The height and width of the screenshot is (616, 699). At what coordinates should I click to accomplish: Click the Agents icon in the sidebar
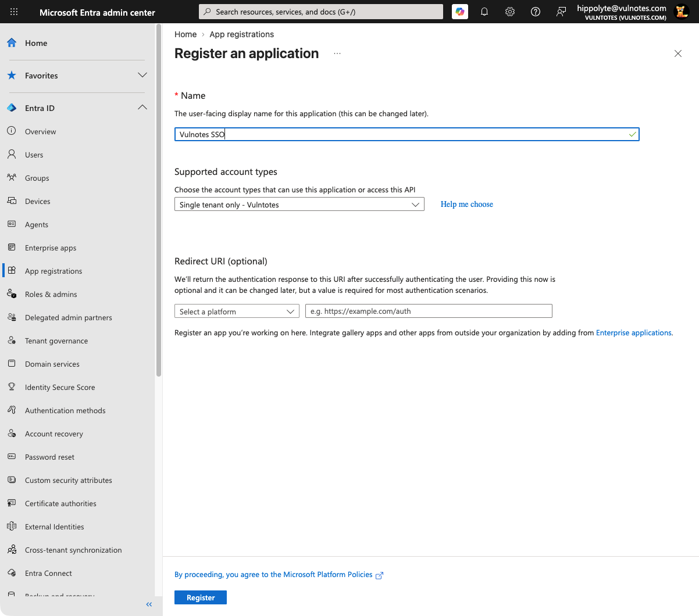pos(12,224)
